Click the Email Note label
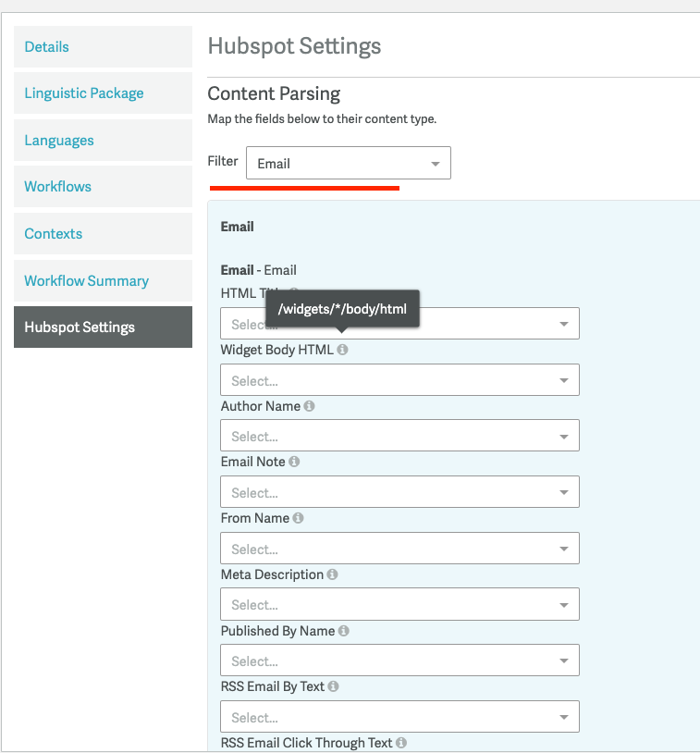700x753 pixels. [x=253, y=462]
